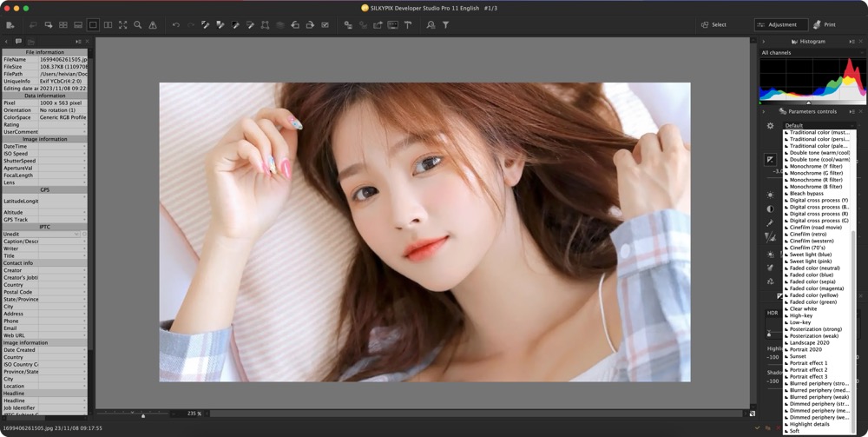Open Parameters controls panel options menu
The height and width of the screenshot is (437, 868).
click(852, 111)
